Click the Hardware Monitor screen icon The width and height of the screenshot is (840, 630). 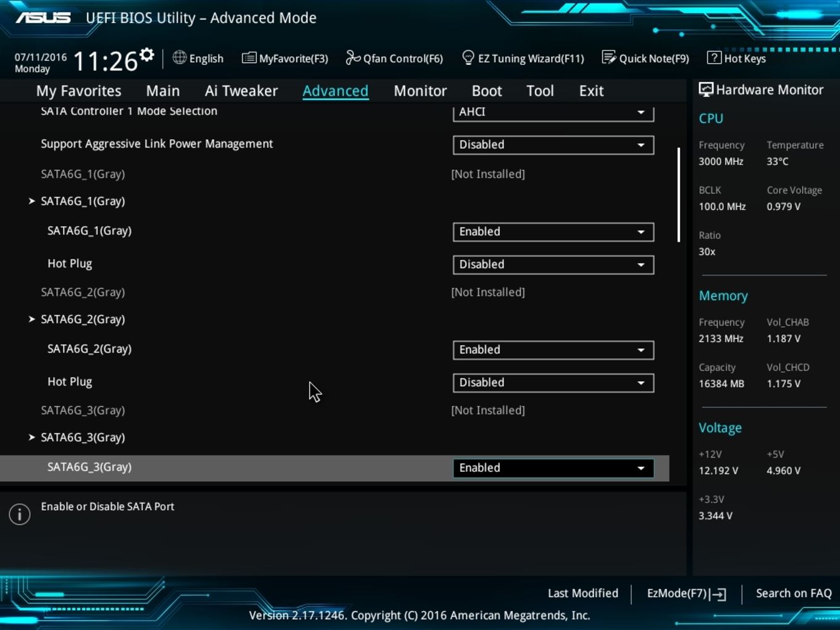[706, 90]
